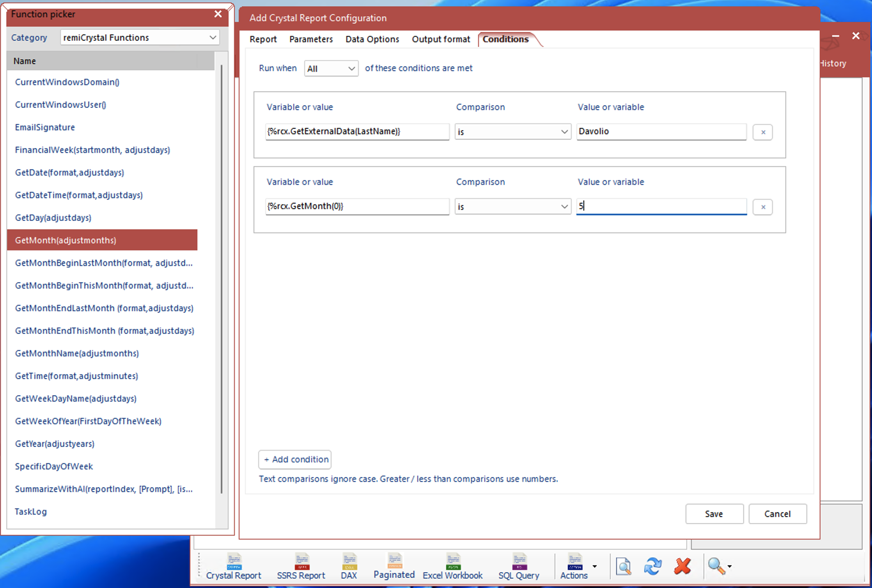This screenshot has width=872, height=588.
Task: Click the document preview magnifier icon
Action: [623, 567]
